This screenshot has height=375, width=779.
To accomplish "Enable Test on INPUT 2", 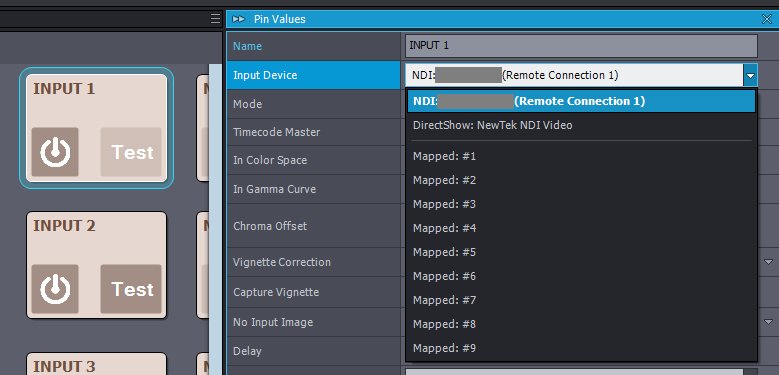I will [x=131, y=289].
